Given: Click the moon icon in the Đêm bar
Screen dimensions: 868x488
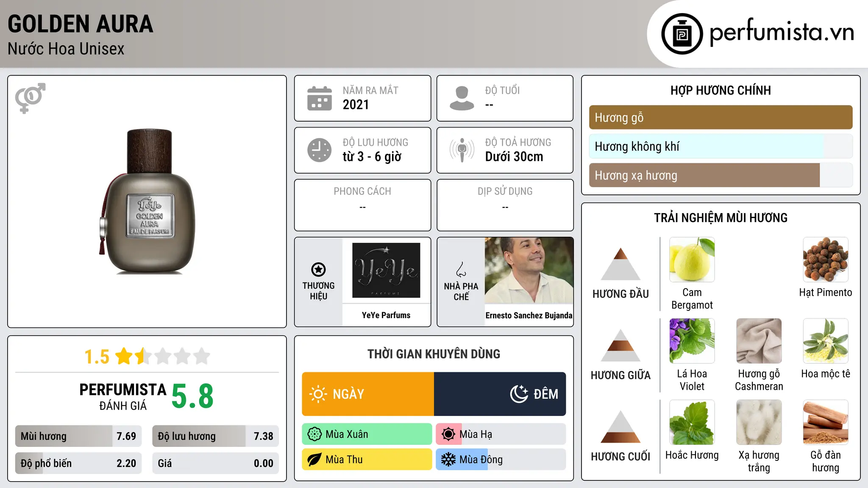Looking at the screenshot, I should click(519, 394).
